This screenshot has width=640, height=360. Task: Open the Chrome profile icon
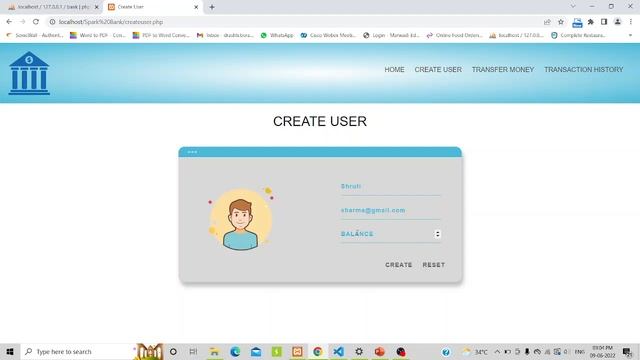click(x=618, y=22)
